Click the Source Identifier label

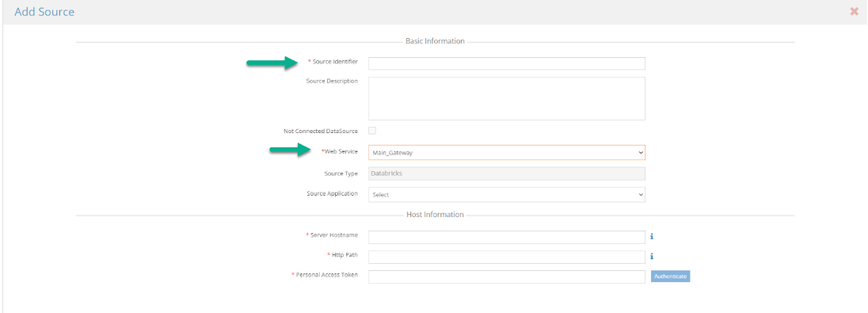(x=335, y=62)
